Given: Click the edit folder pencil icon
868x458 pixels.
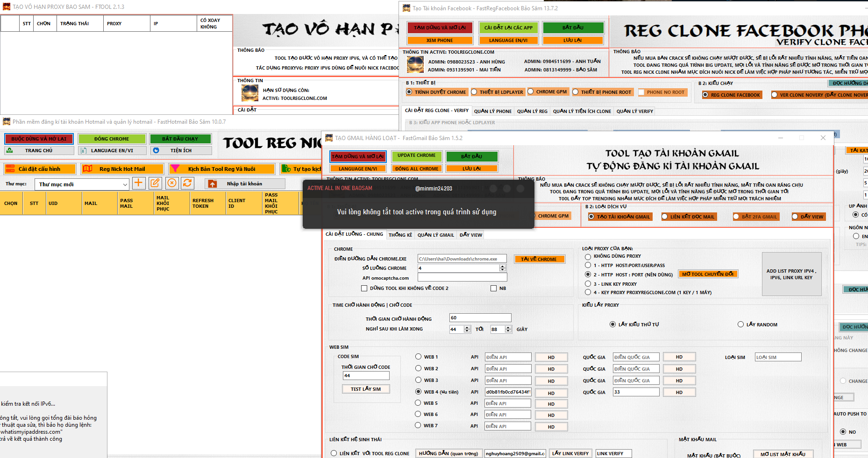Looking at the screenshot, I should click(155, 183).
